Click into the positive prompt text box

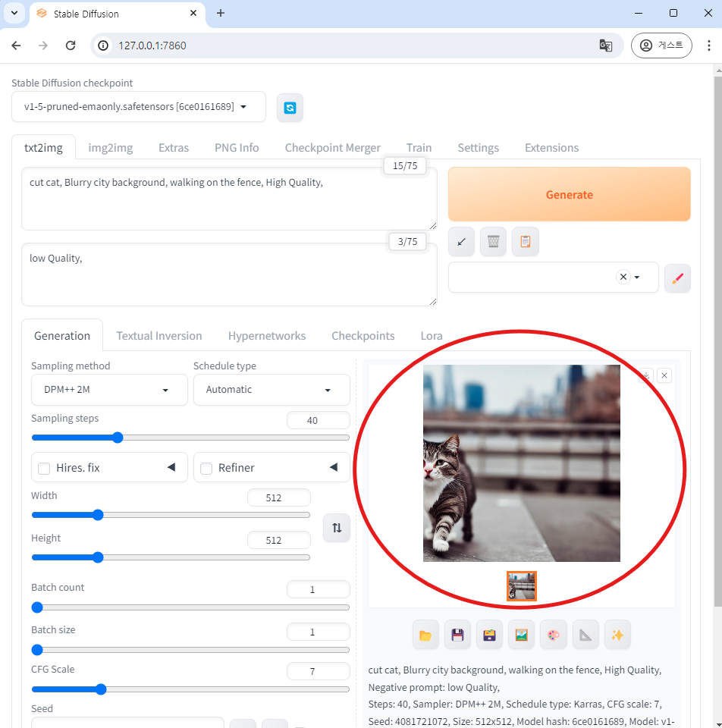[x=229, y=199]
